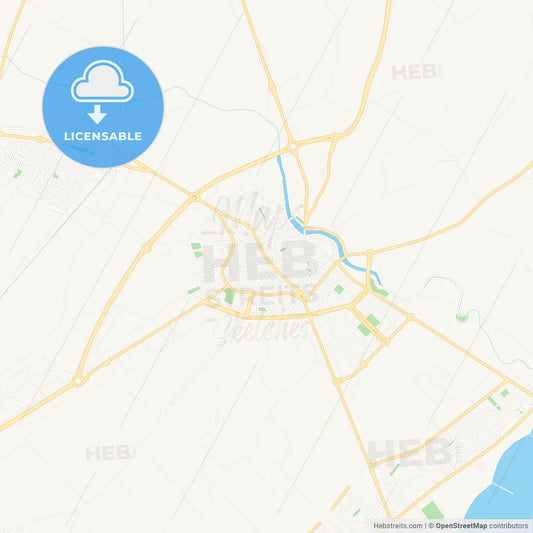Click the HEB watermark in the lower-left area
The image size is (533, 533).
coord(110,453)
